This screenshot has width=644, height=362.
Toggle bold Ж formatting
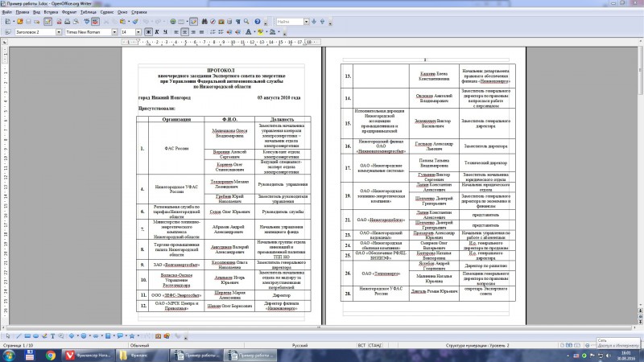(x=148, y=32)
